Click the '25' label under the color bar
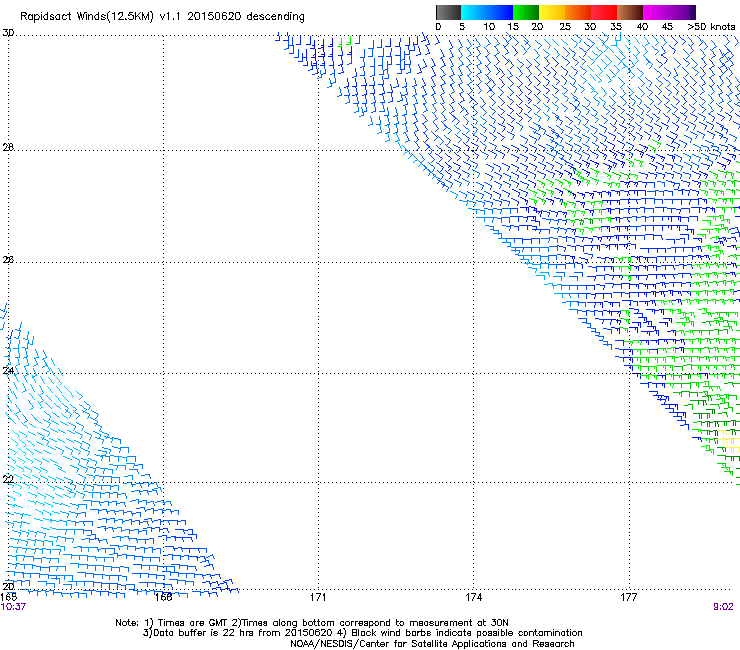 (565, 27)
